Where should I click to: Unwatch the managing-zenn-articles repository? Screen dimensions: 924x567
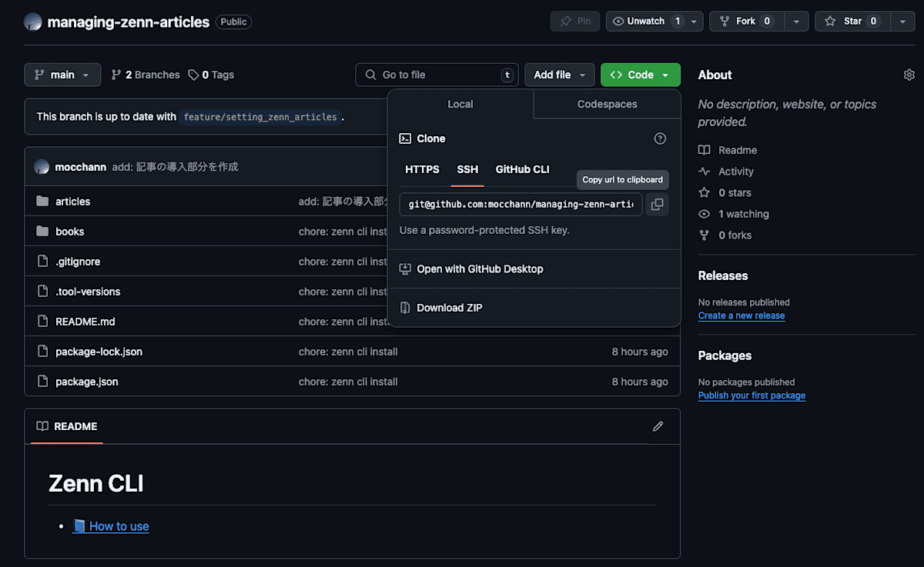point(646,22)
